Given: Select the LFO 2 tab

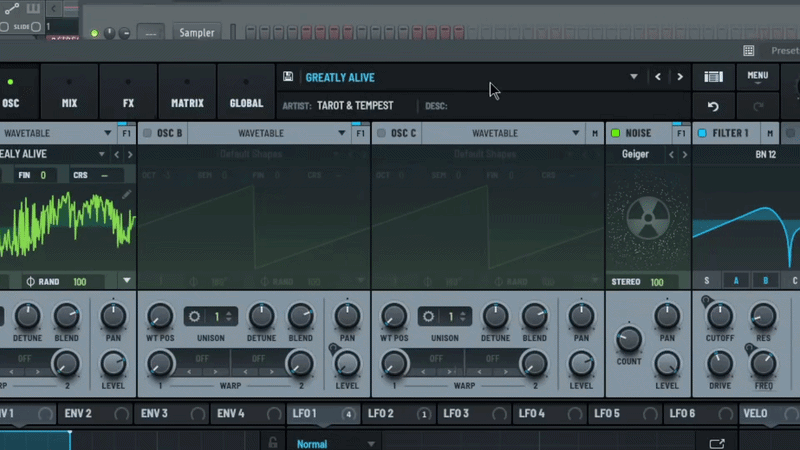Looking at the screenshot, I should [381, 413].
